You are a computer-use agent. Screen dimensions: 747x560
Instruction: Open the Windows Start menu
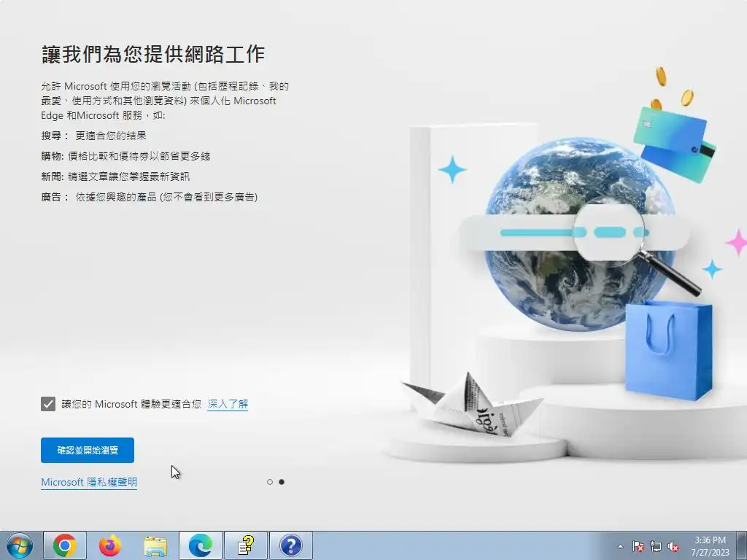click(x=20, y=545)
